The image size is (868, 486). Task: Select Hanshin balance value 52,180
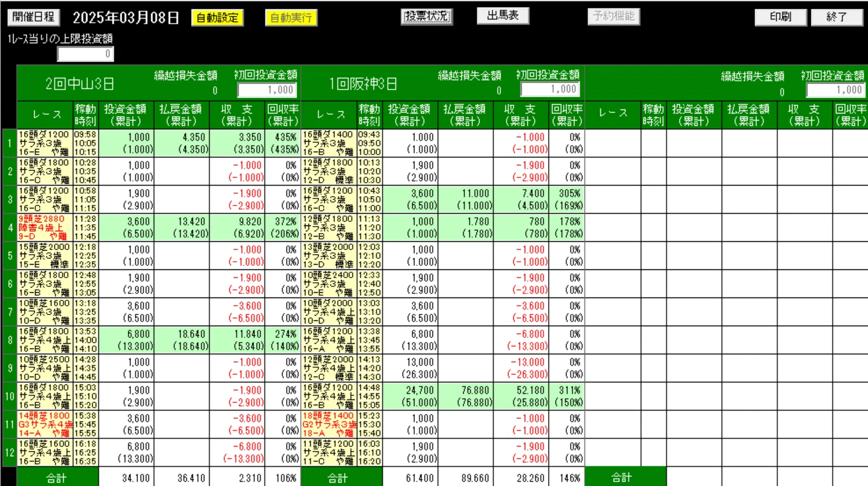[x=530, y=390]
